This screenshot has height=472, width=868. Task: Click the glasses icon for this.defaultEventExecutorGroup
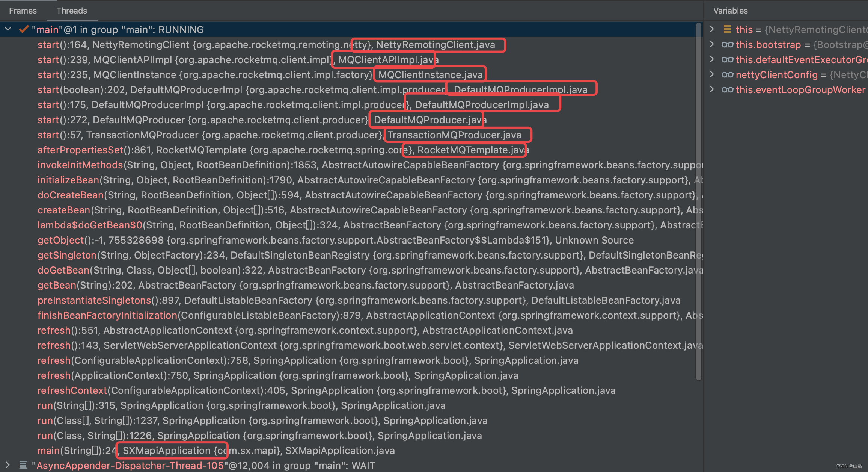[727, 60]
